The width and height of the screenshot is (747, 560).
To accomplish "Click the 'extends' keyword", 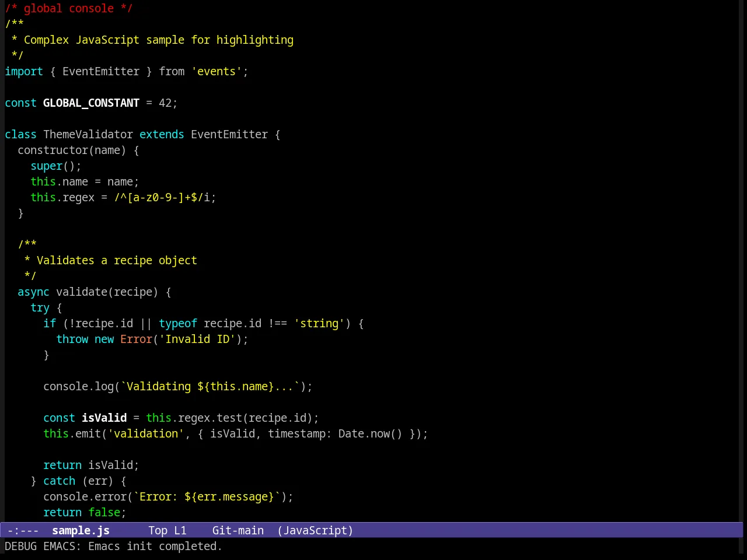I will [162, 134].
